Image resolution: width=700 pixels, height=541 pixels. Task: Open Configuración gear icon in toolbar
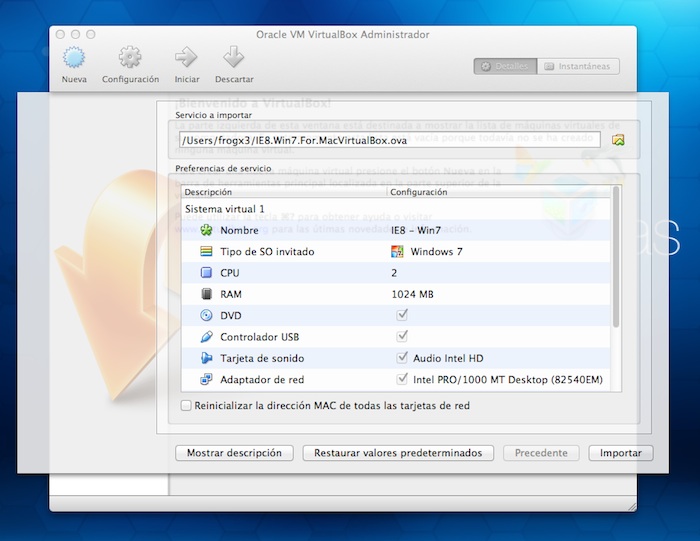click(x=130, y=58)
